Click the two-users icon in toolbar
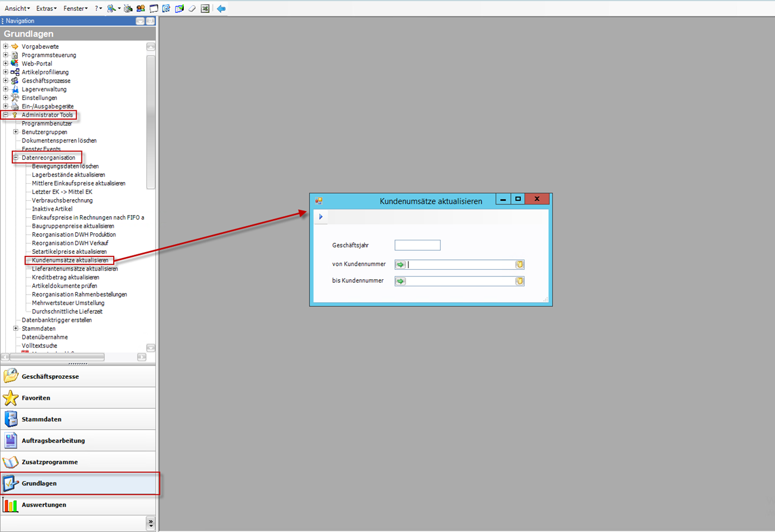The image size is (775, 532). point(141,9)
